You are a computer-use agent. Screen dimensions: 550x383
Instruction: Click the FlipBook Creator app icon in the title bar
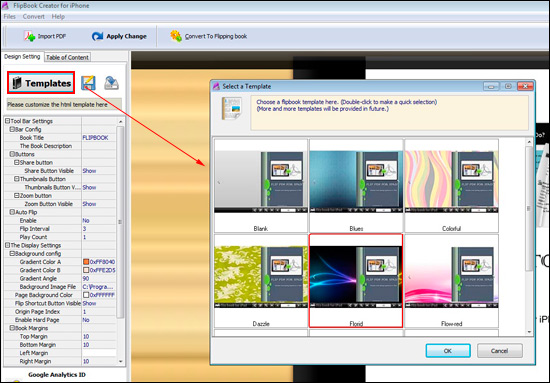5,6
